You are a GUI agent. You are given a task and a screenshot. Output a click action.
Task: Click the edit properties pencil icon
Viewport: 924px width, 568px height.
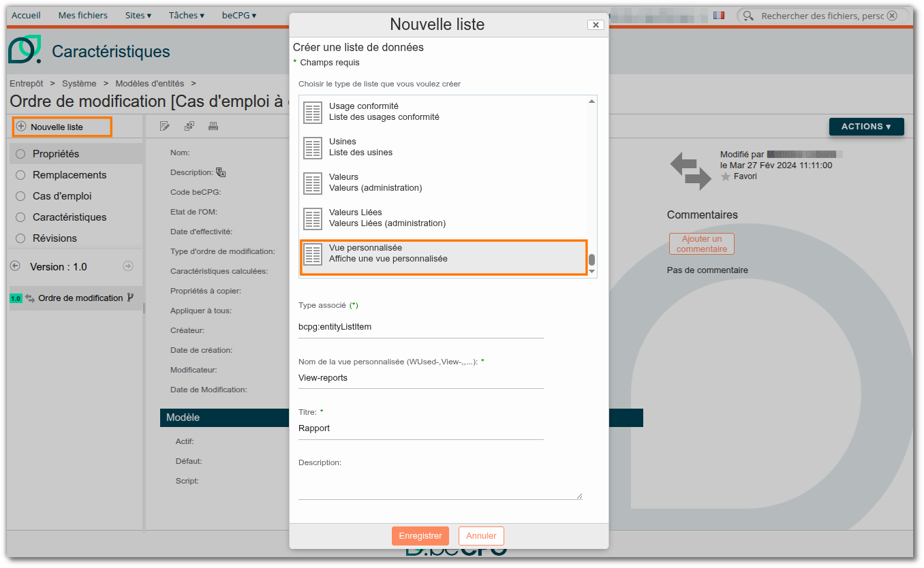point(164,126)
